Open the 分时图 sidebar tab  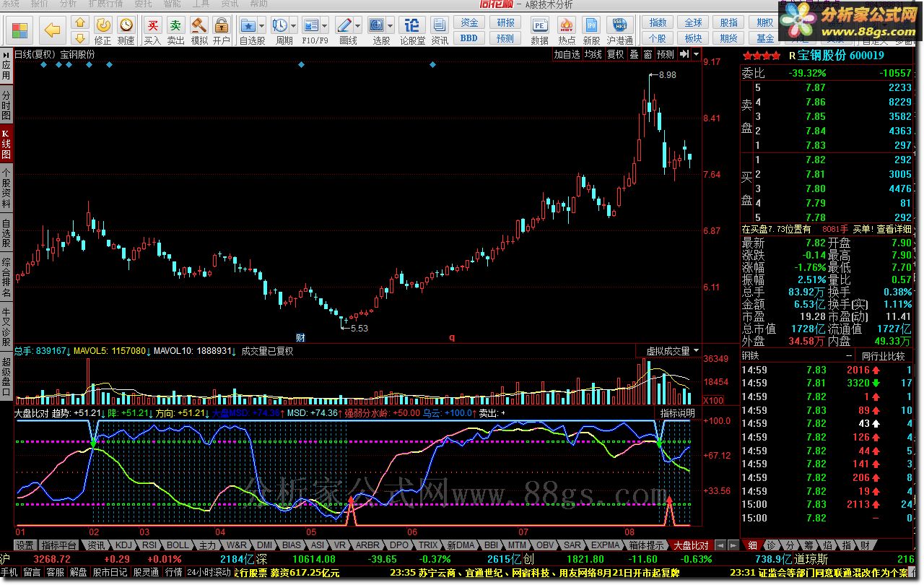(x=6, y=105)
